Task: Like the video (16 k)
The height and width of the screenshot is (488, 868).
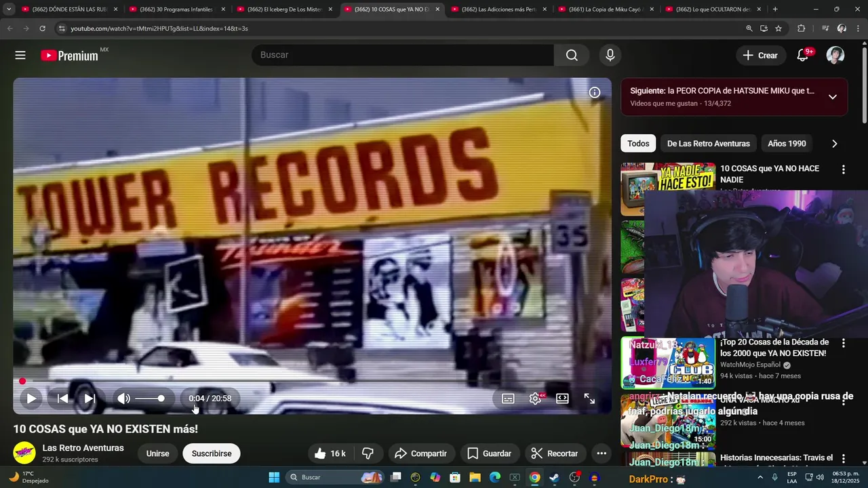Action: (x=330, y=453)
